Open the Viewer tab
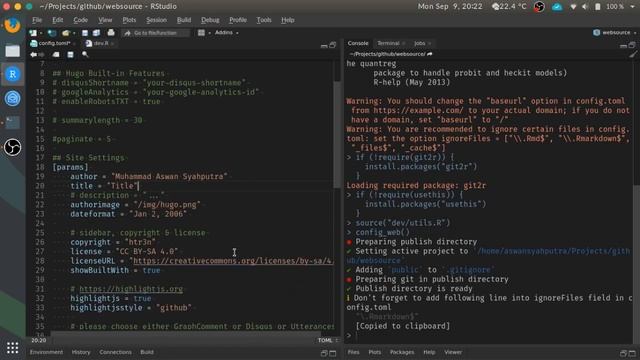This screenshot has width=640, height=360. click(453, 352)
